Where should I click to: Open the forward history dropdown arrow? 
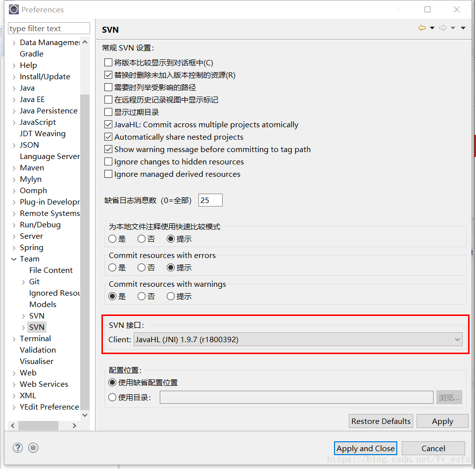[453, 28]
